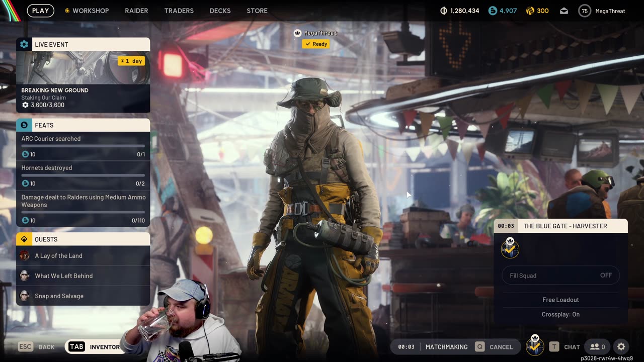Viewport: 644px width, 362px height.
Task: Open the squad members icon showing 0
Action: click(x=598, y=347)
